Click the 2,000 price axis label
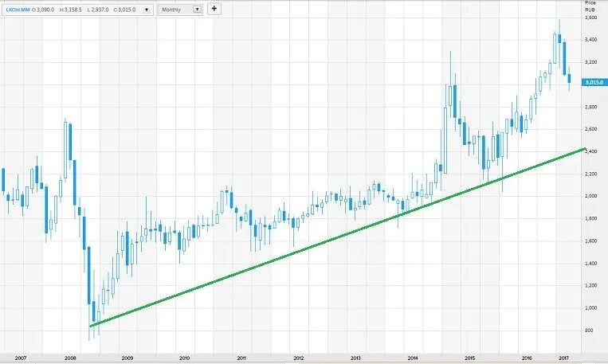The height and width of the screenshot is (364, 608). (591, 196)
